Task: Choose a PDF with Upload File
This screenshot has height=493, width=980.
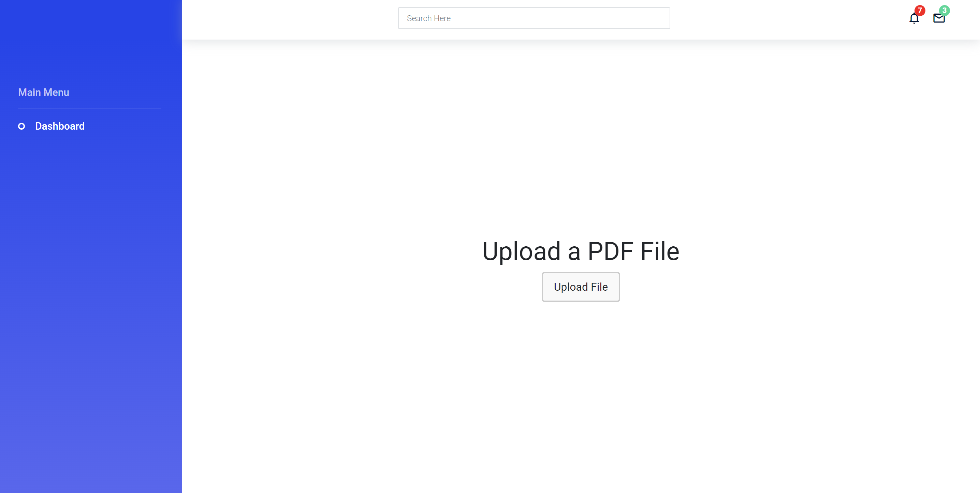Action: click(x=581, y=287)
